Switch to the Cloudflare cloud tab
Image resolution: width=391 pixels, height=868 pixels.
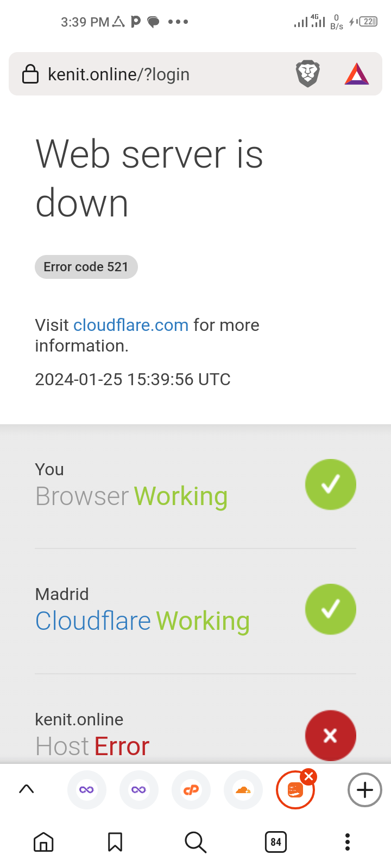243,790
